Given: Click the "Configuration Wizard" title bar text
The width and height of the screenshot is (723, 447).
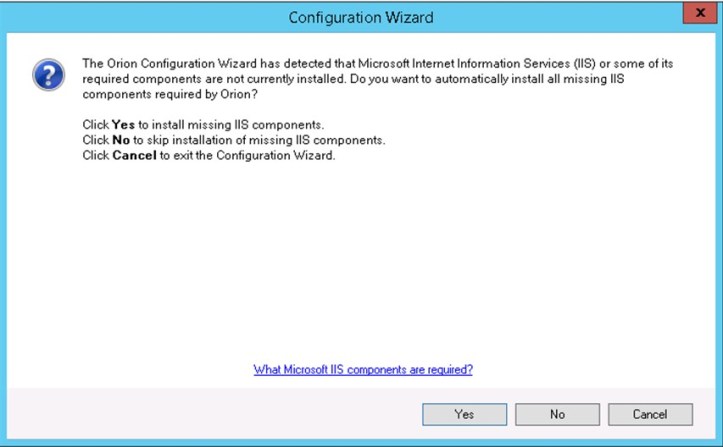Looking at the screenshot, I should (x=360, y=17).
